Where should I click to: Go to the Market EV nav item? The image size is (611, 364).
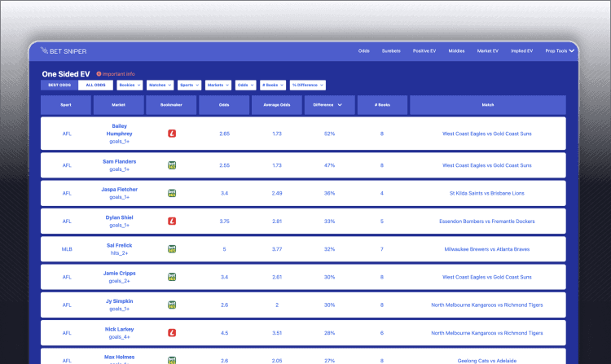tap(487, 51)
